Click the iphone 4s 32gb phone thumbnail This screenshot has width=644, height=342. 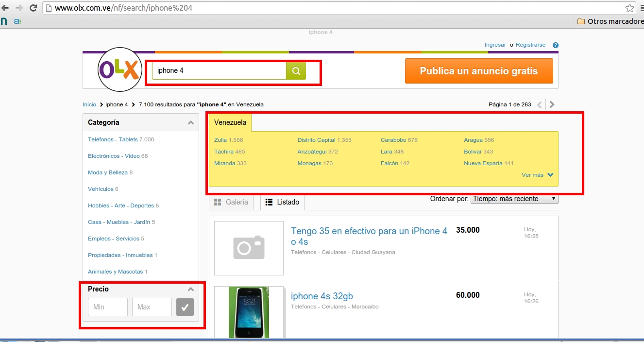click(249, 312)
